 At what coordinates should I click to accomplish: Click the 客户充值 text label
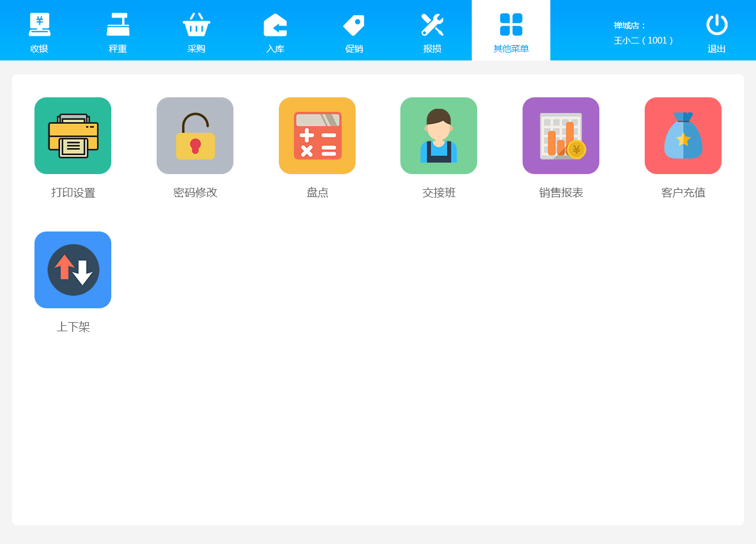click(x=683, y=193)
